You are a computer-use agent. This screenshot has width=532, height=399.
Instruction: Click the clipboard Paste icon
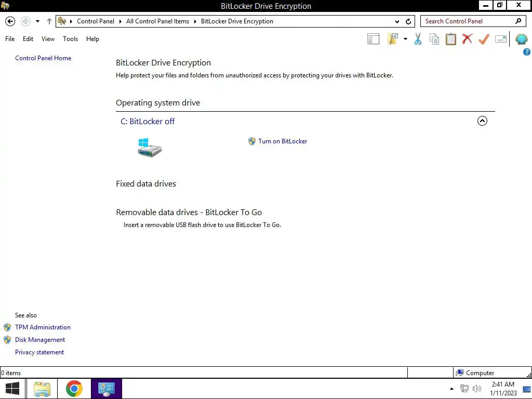(x=450, y=39)
